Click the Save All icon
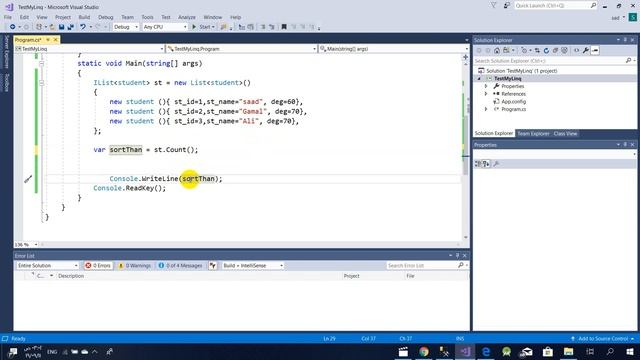The width and height of the screenshot is (640, 360). pyautogui.click(x=71, y=27)
